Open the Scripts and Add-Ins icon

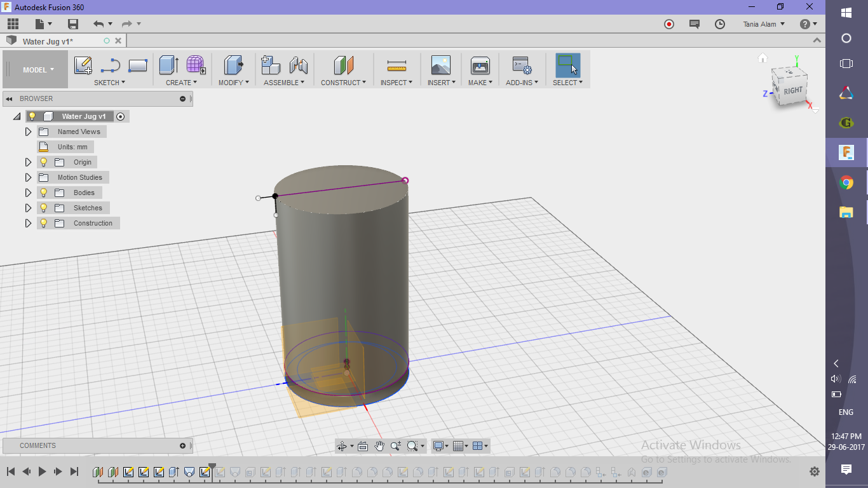click(x=522, y=65)
